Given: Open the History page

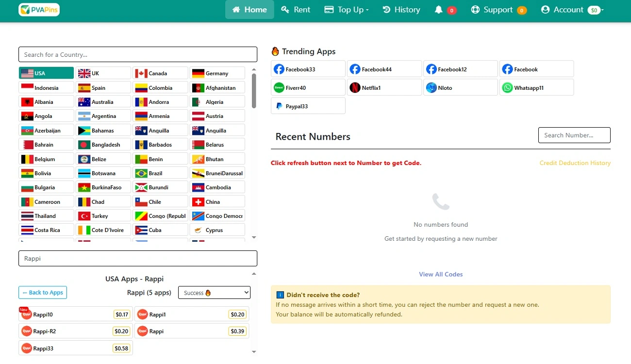Looking at the screenshot, I should [x=401, y=10].
